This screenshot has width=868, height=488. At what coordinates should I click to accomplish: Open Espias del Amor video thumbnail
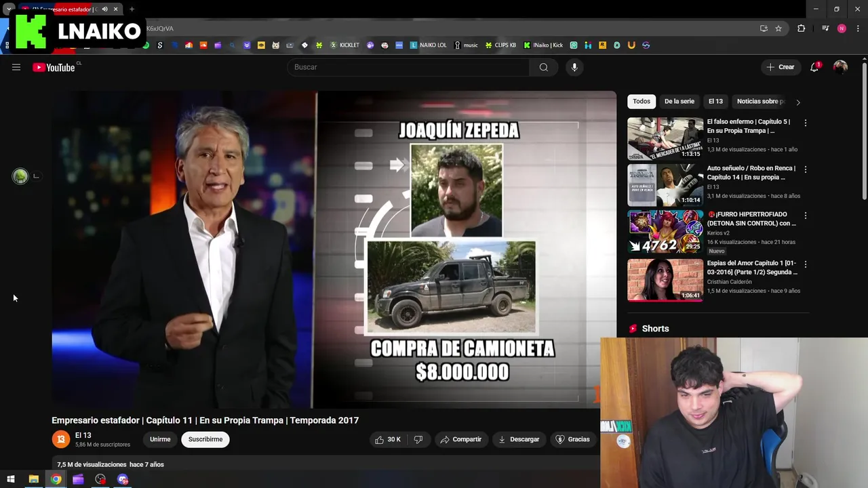[x=665, y=279]
